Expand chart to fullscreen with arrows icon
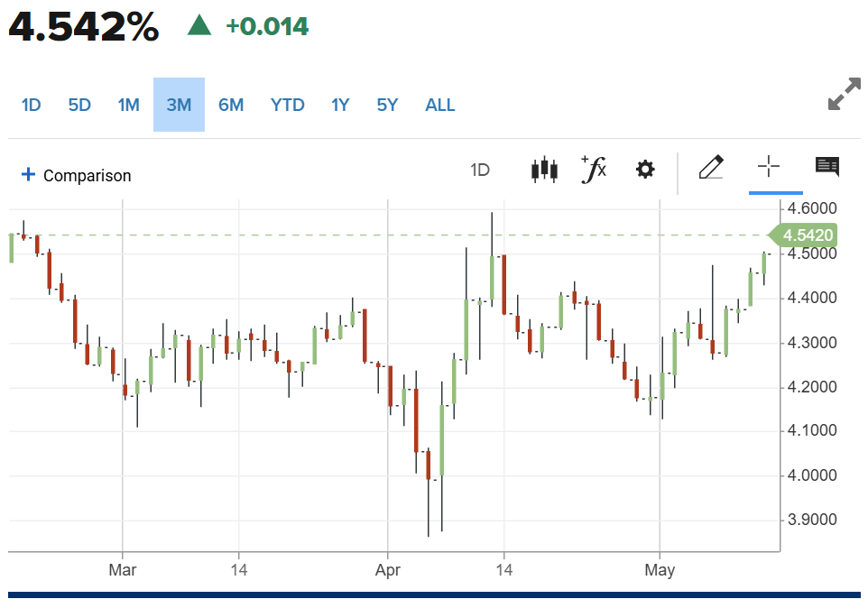This screenshot has height=599, width=868. click(845, 94)
